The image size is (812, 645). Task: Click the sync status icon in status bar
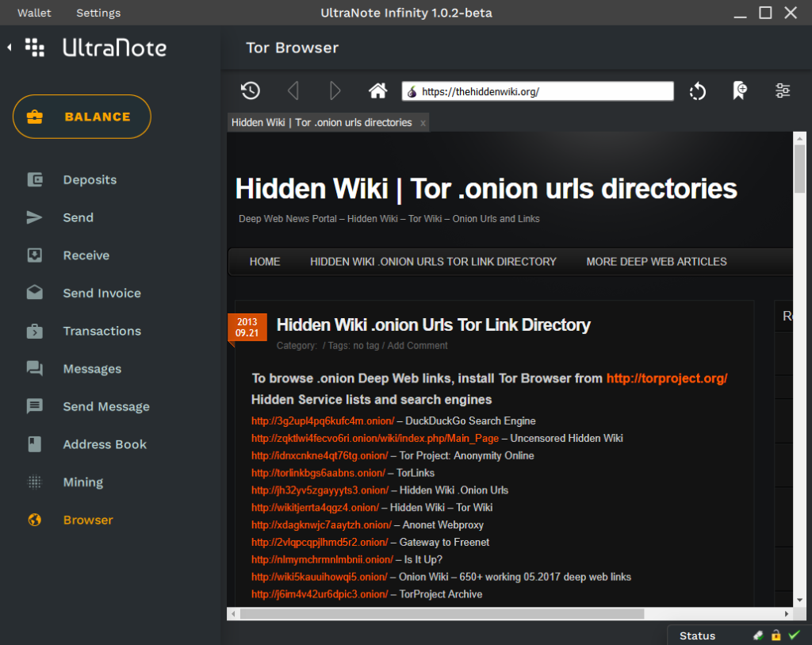(x=758, y=635)
